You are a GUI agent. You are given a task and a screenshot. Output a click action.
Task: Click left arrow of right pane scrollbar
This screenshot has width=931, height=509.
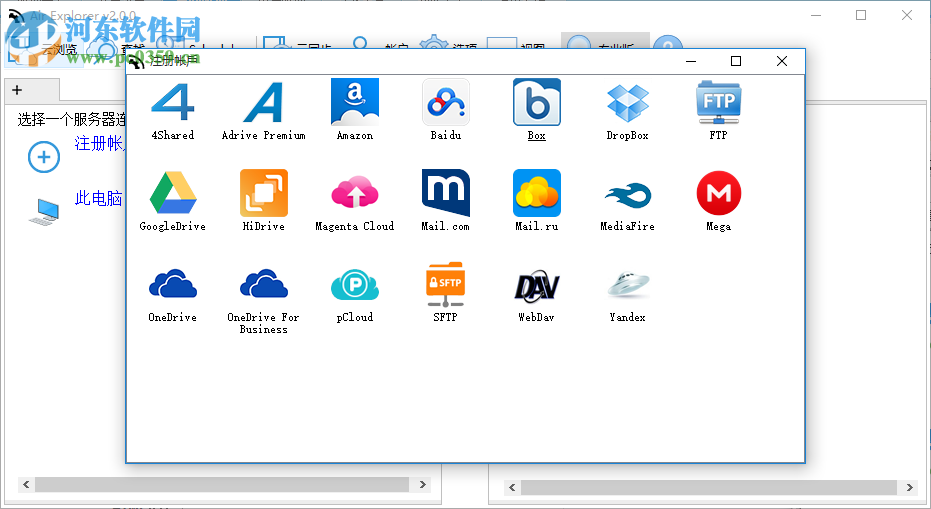(x=512, y=488)
